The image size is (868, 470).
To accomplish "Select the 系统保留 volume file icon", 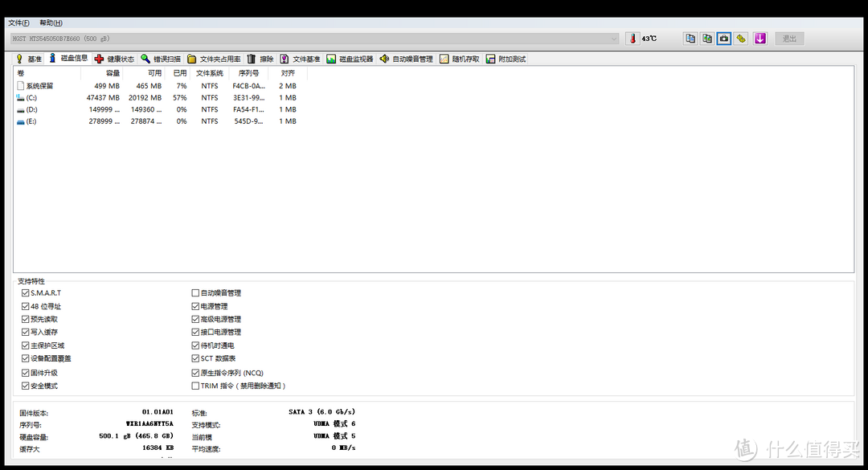I will click(20, 86).
